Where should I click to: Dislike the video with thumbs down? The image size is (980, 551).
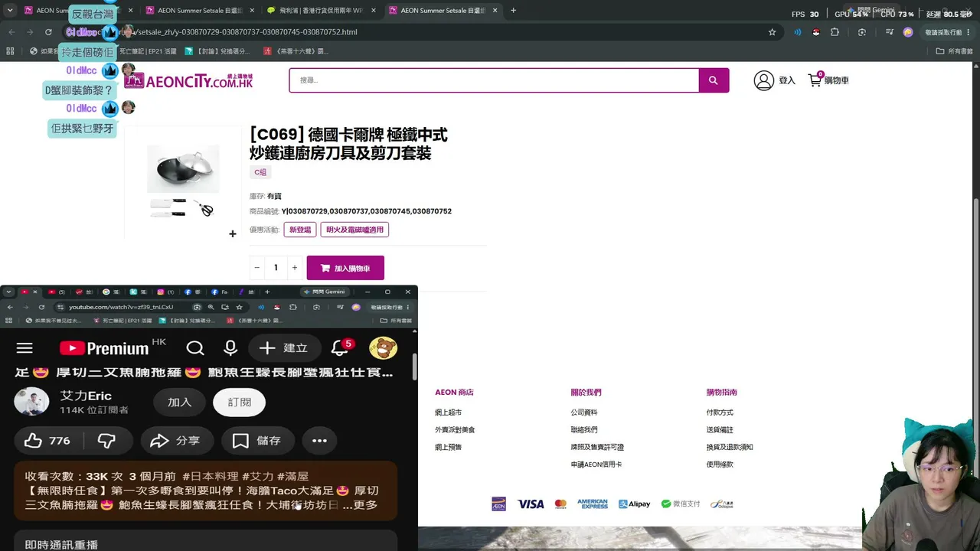tap(106, 441)
